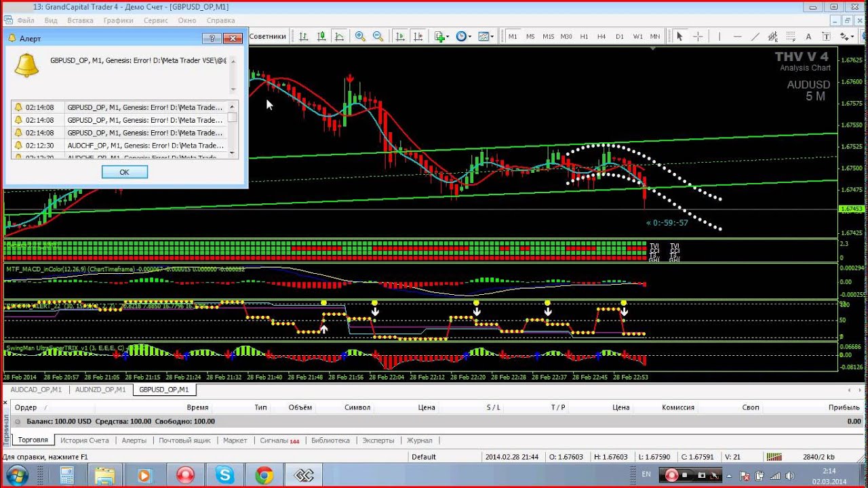This screenshot has height=488, width=868.
Task: Switch chart to D1 timeframe
Action: 620,37
